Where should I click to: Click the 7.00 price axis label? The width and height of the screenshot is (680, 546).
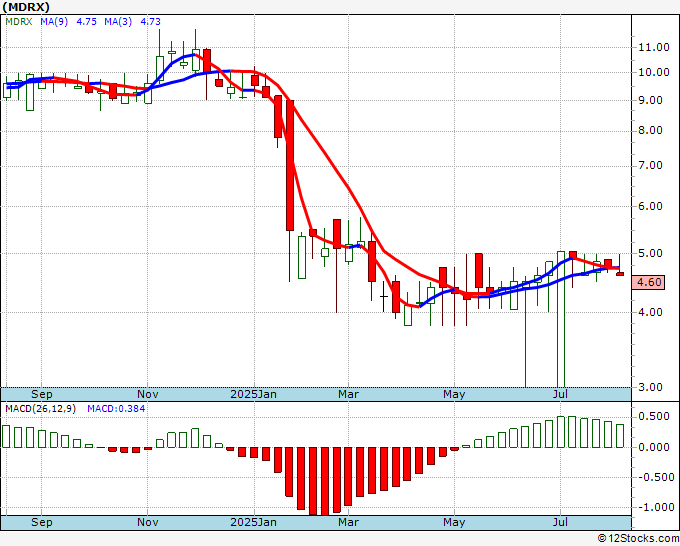click(650, 166)
